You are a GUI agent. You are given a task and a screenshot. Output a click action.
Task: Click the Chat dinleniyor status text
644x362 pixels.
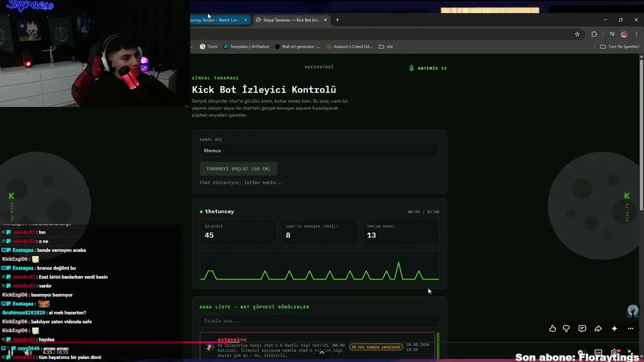[x=242, y=183]
